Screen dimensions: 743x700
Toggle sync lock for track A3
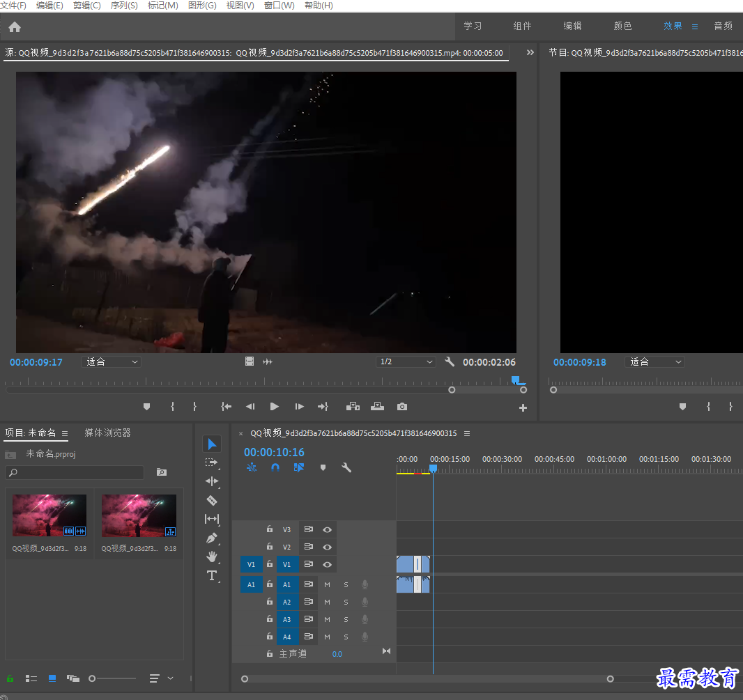pyautogui.click(x=309, y=619)
